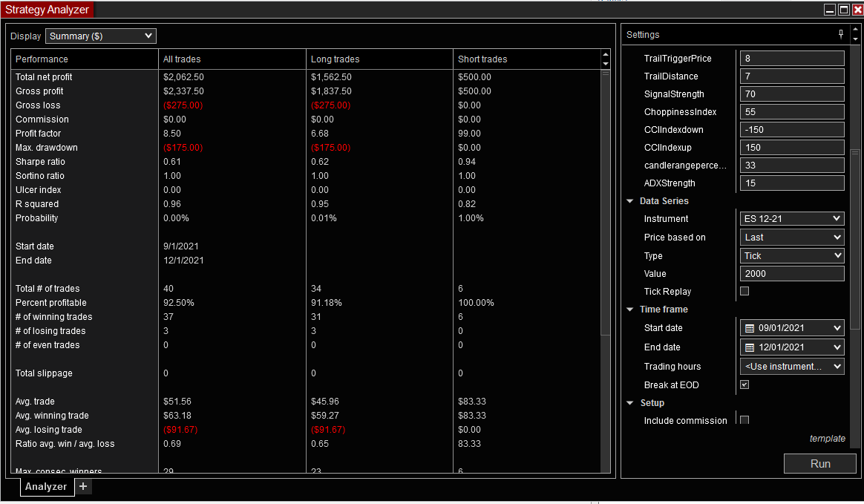The image size is (864, 504).
Task: Click the Profit factor value 8.50
Action: pos(172,134)
